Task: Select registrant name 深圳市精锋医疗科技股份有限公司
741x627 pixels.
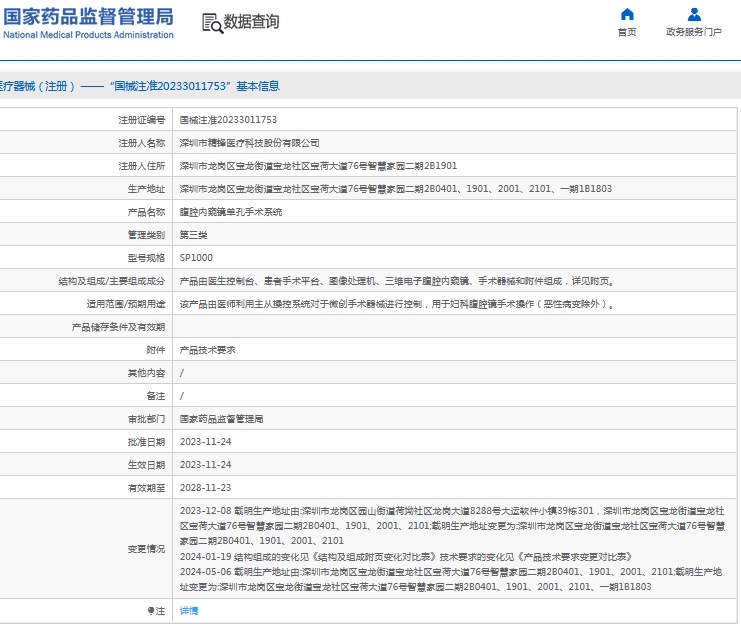Action: pyautogui.click(x=249, y=143)
